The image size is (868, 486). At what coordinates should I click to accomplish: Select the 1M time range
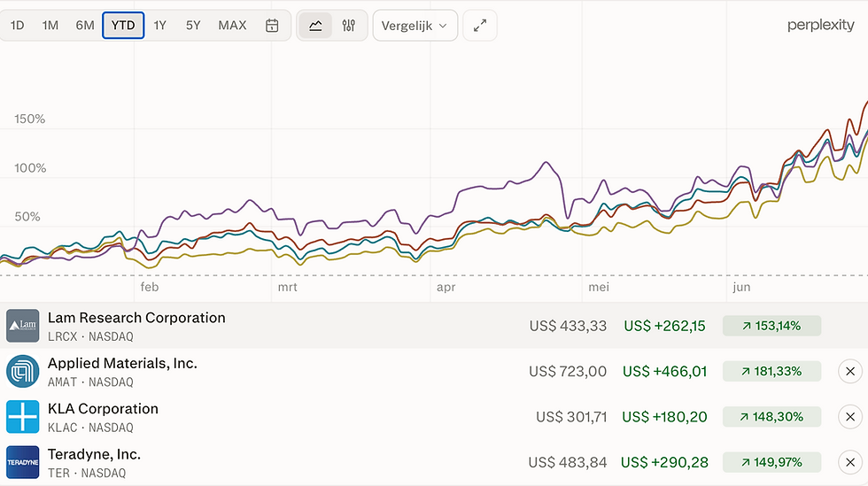point(50,26)
